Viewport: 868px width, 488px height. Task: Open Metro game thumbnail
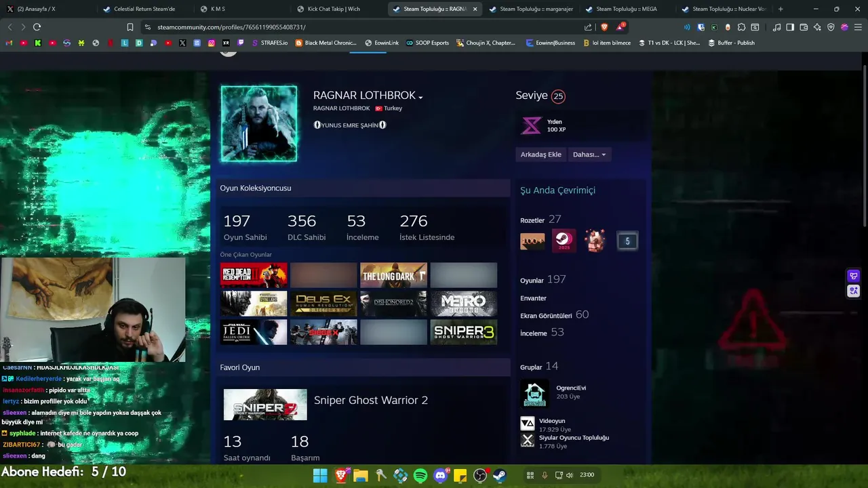(x=463, y=304)
